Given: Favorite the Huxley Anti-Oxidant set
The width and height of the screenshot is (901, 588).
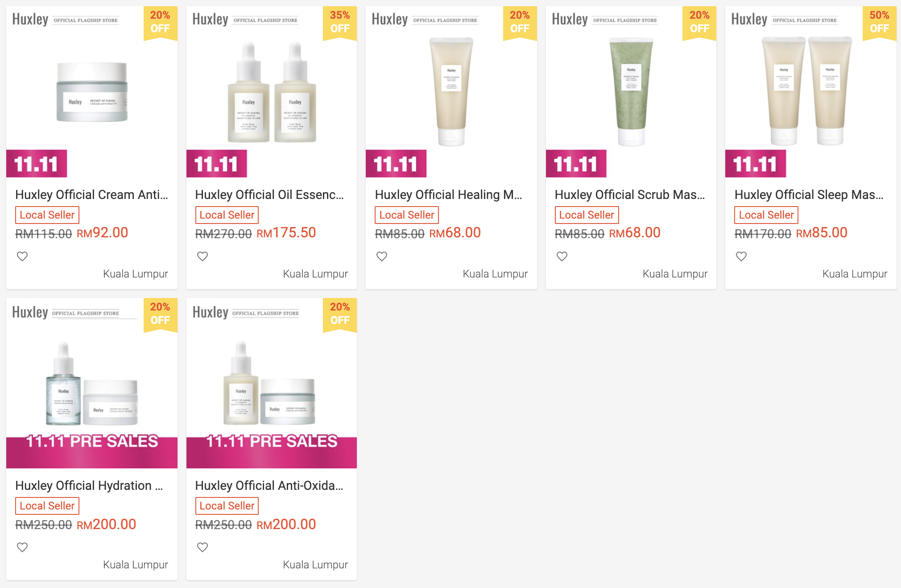Looking at the screenshot, I should coord(203,547).
